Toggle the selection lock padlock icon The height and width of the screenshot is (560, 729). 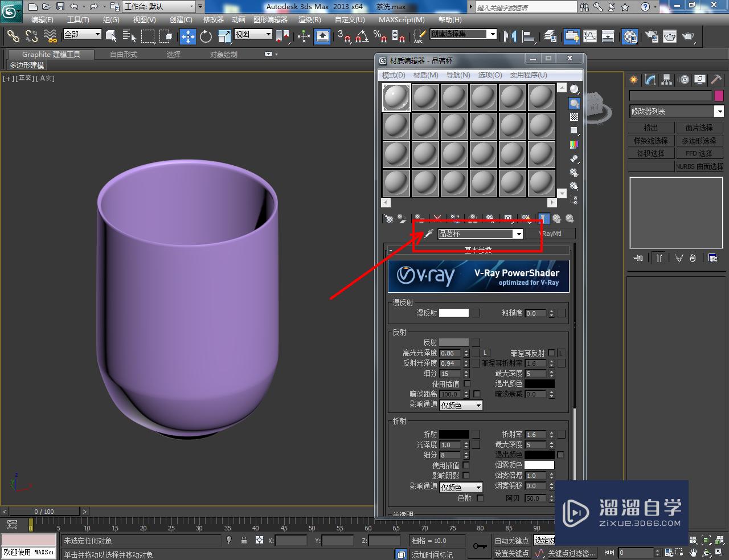tap(244, 540)
